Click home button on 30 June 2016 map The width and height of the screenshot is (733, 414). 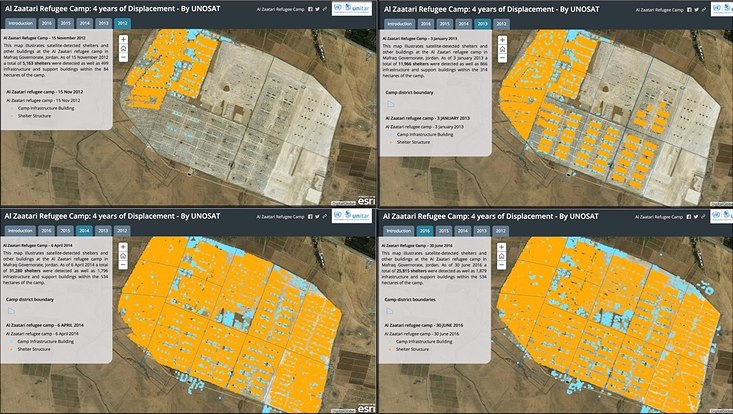coord(502,256)
